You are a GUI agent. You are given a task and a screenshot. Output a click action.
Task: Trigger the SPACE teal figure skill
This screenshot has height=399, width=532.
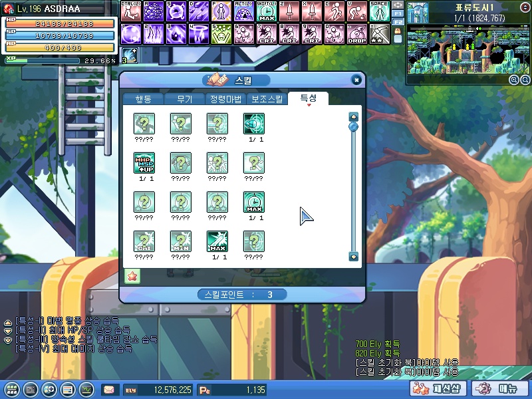(380, 11)
